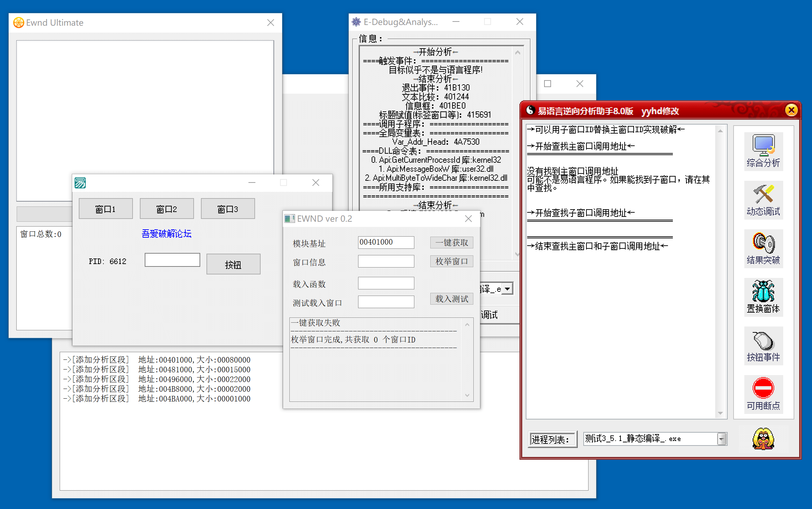Viewport: 812px width, 509px height.
Task: Click the 一键获取 button
Action: [451, 243]
